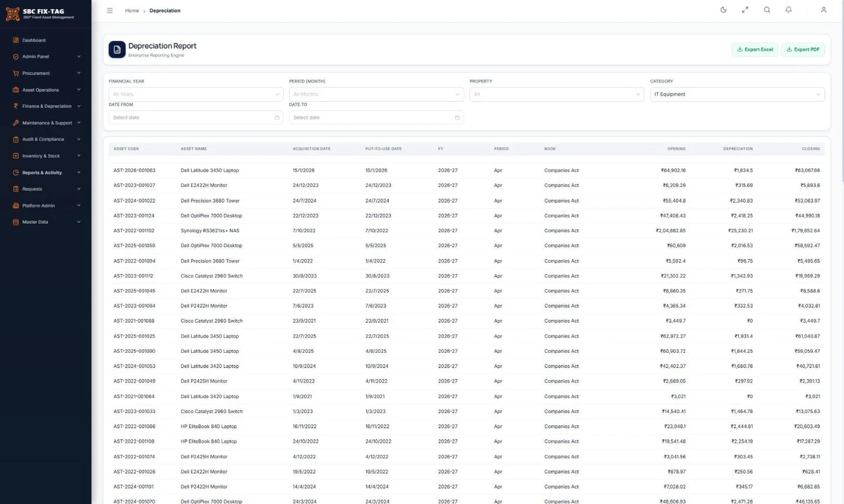Open Inventory & Stock menu item
The image size is (844, 504).
46,156
